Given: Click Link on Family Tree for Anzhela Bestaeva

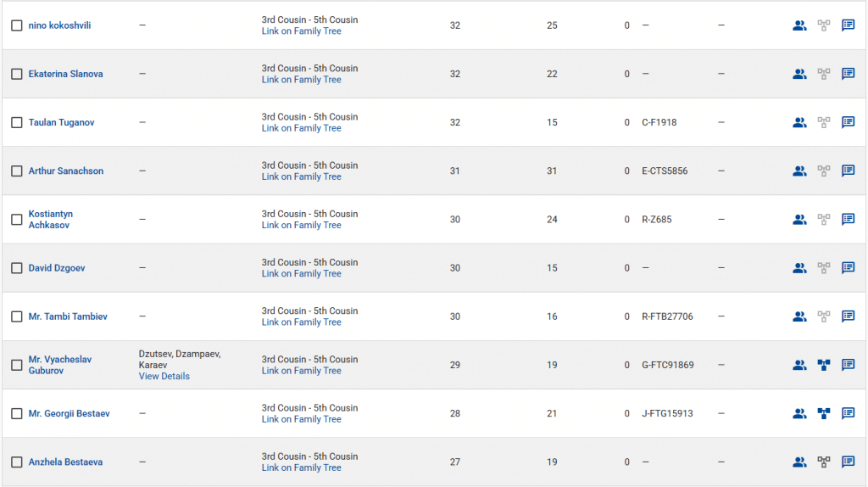Looking at the screenshot, I should pos(301,467).
